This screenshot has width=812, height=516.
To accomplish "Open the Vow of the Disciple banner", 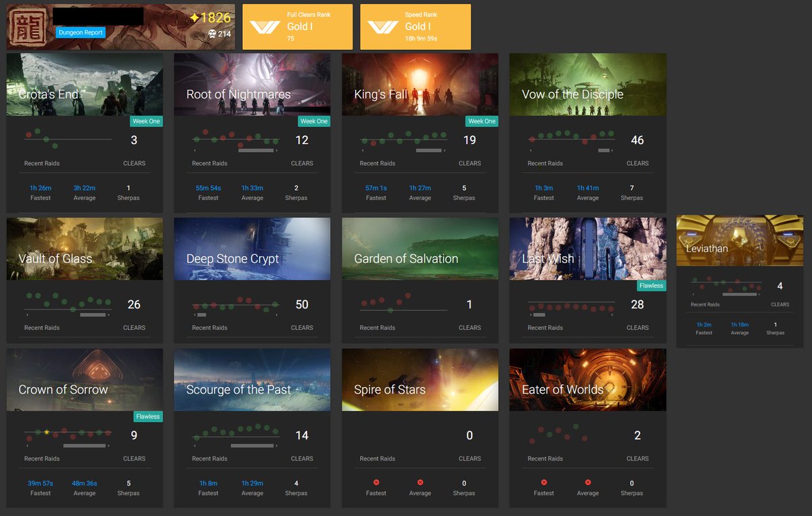I will (588, 85).
